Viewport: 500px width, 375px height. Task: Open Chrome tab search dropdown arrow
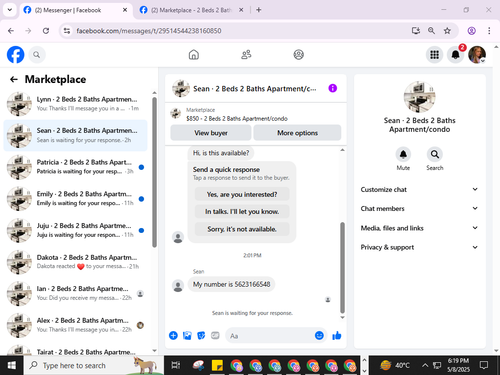(x=10, y=10)
